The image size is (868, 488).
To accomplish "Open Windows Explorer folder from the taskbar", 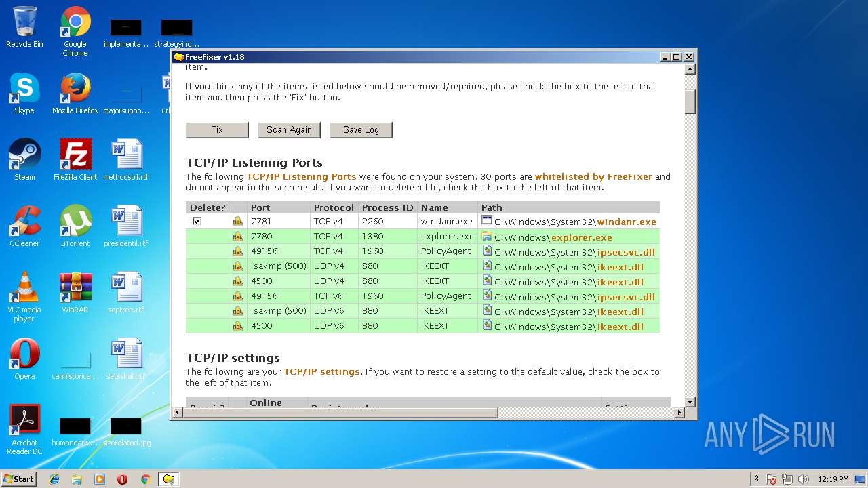I will pyautogui.click(x=77, y=479).
